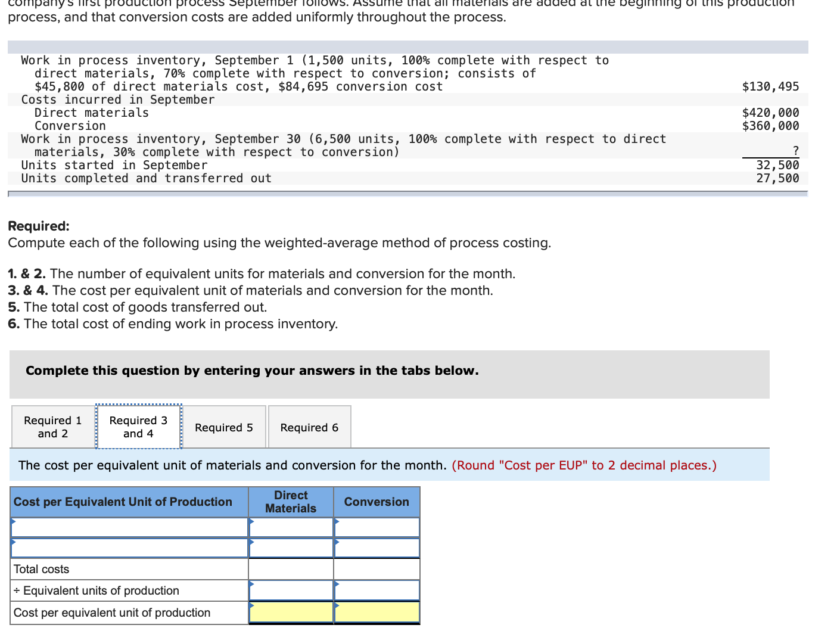Switch to the Required 1 and 2 tab
This screenshot has width=840, height=628.
(x=52, y=427)
